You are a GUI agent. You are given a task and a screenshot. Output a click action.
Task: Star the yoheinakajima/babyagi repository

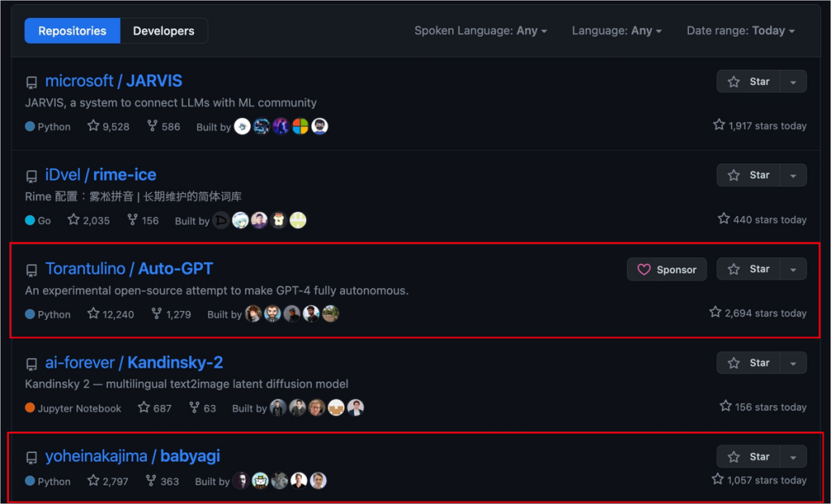coord(748,456)
